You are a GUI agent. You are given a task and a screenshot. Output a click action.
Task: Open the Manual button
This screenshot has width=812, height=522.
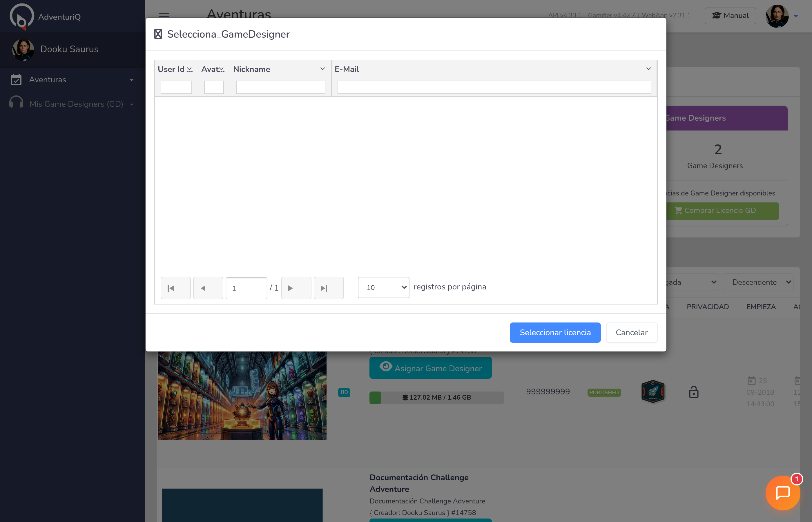730,16
